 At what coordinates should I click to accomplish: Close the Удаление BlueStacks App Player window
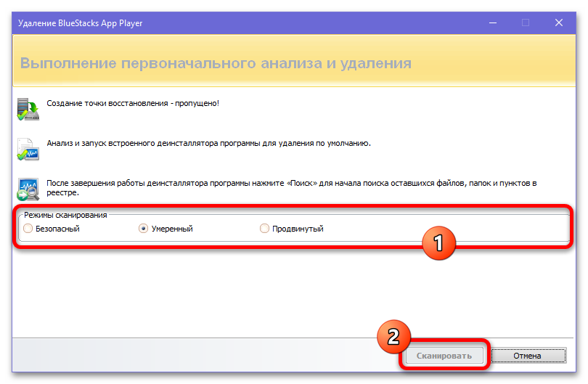(559, 23)
